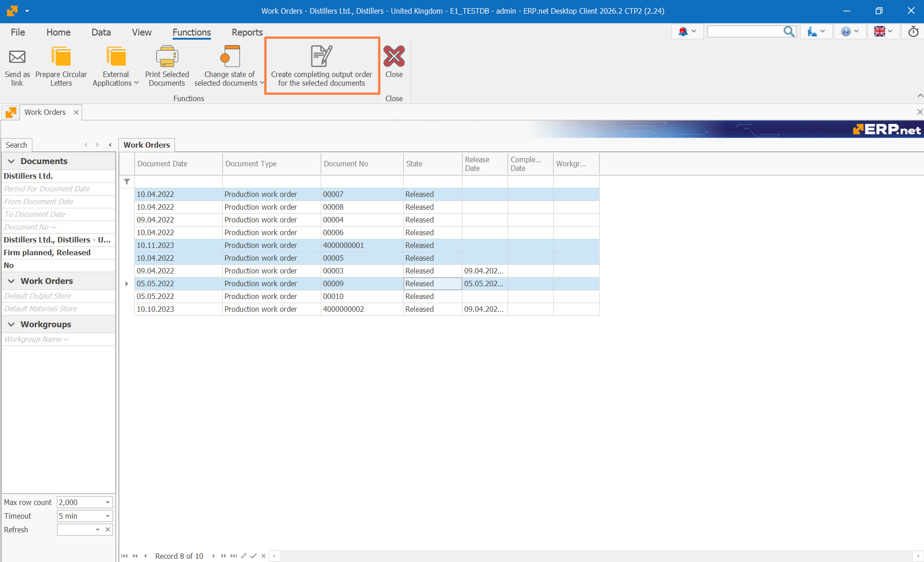The height and width of the screenshot is (562, 924).
Task: Click Print Selected Documents
Action: (x=167, y=66)
